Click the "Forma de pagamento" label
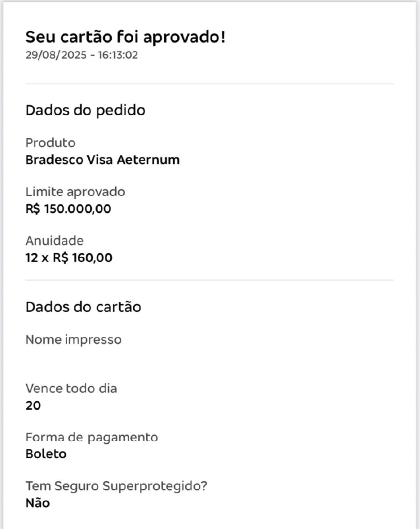Viewport: 420px width, 529px height. tap(91, 438)
